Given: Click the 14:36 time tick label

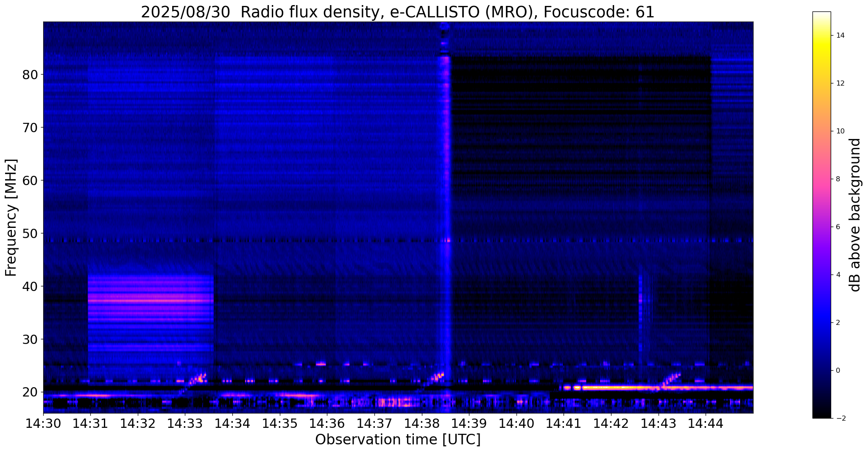Looking at the screenshot, I should coord(327,423).
